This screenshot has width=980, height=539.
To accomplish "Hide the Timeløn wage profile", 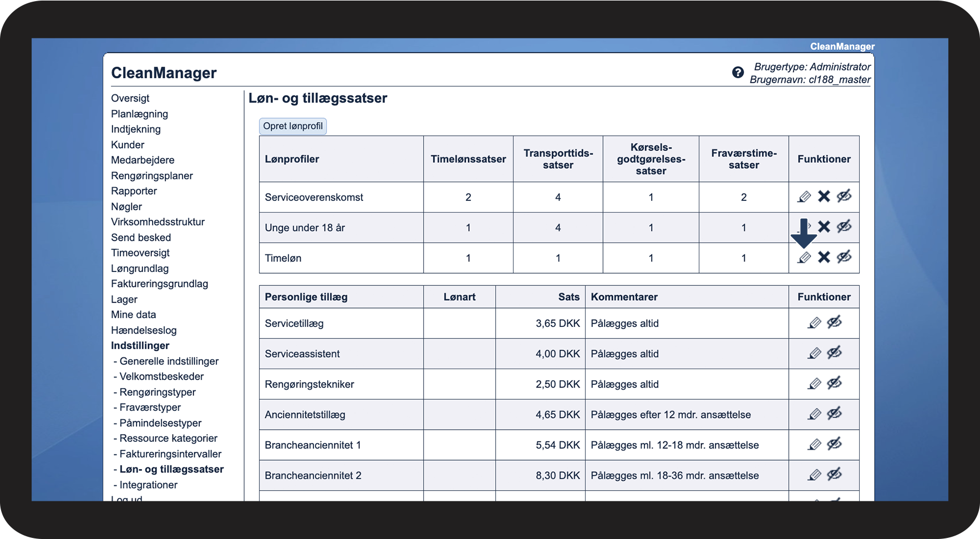I will point(844,257).
